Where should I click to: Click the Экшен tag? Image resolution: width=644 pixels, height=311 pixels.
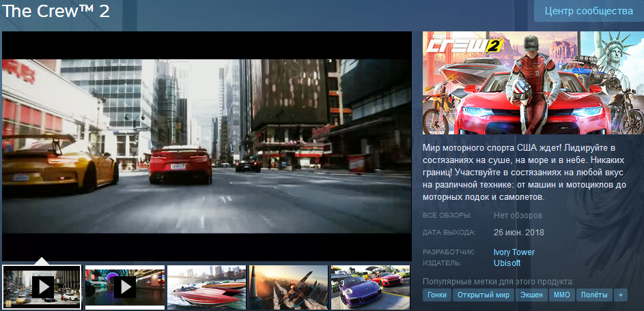click(531, 295)
